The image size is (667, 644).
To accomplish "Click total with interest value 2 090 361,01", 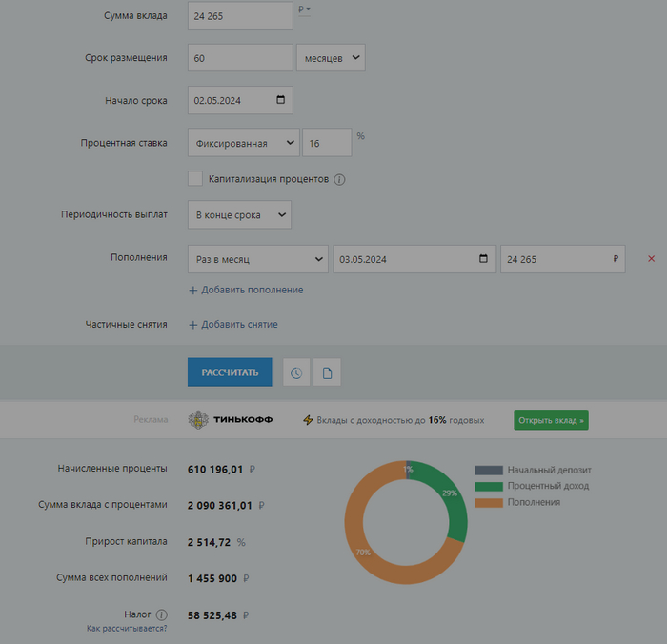I will 220,506.
